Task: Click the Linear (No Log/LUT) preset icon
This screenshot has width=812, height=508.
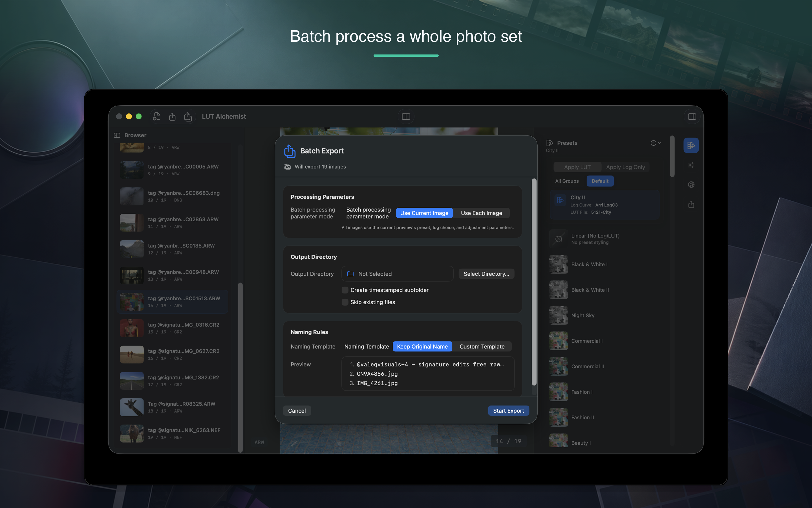Action: coord(559,239)
